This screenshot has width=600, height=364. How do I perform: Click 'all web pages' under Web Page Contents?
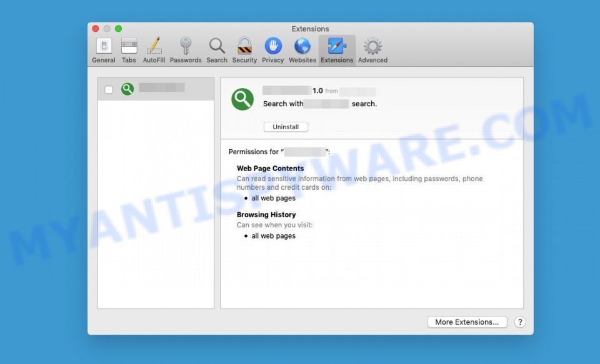coord(273,198)
